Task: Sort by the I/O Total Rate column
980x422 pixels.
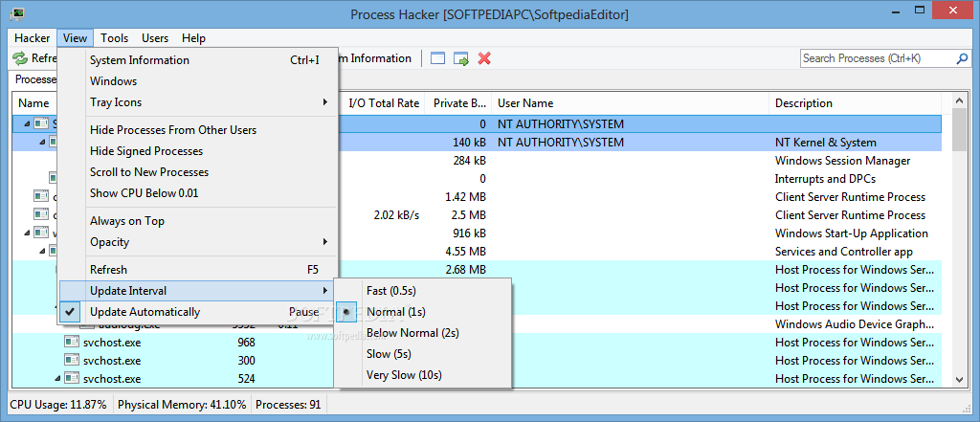Action: tap(383, 103)
